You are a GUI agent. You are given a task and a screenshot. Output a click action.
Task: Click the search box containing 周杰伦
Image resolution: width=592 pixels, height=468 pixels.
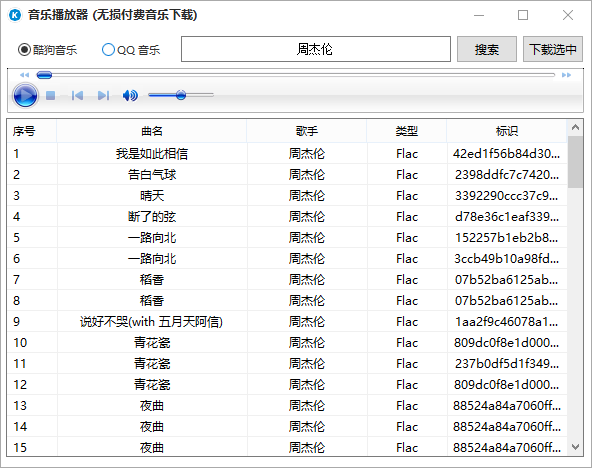point(316,49)
